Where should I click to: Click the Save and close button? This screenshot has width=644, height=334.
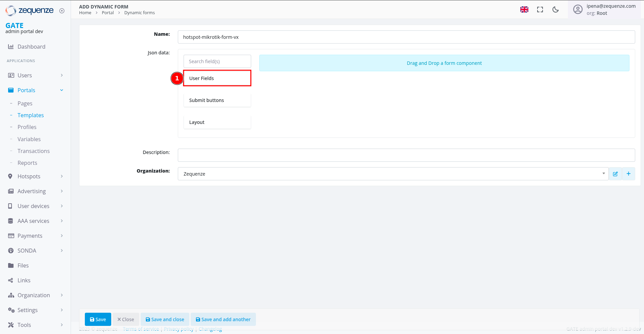165,319
